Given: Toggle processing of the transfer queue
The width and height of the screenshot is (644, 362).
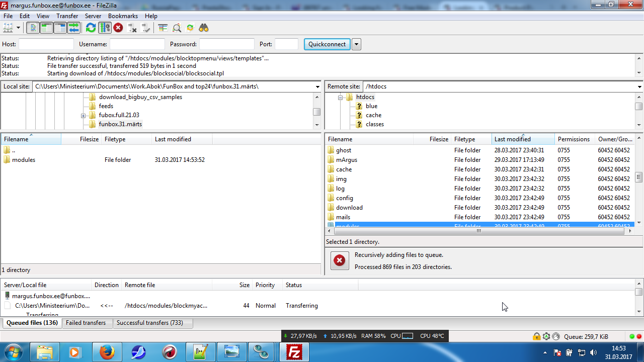Looking at the screenshot, I should (105, 28).
